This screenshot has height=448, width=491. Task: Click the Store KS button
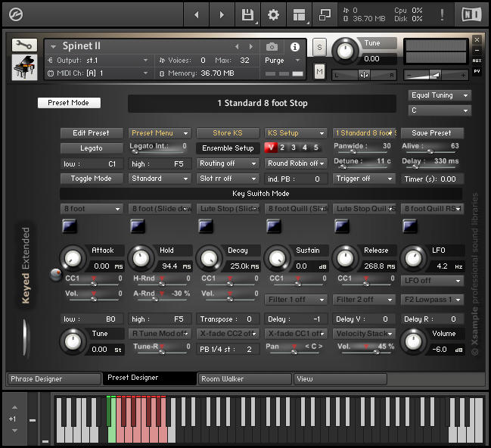(x=228, y=133)
